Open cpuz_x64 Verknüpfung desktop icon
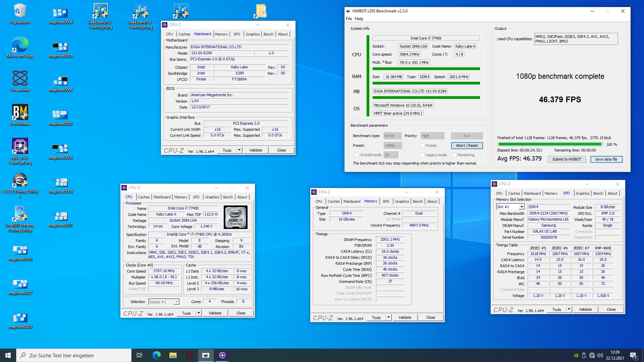Viewport: 644px width, 362px height. click(20, 152)
